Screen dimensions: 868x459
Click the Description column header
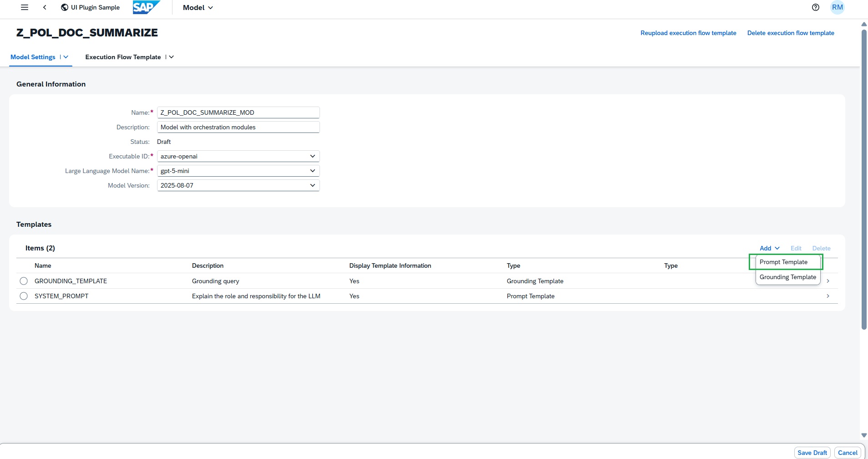208,265
